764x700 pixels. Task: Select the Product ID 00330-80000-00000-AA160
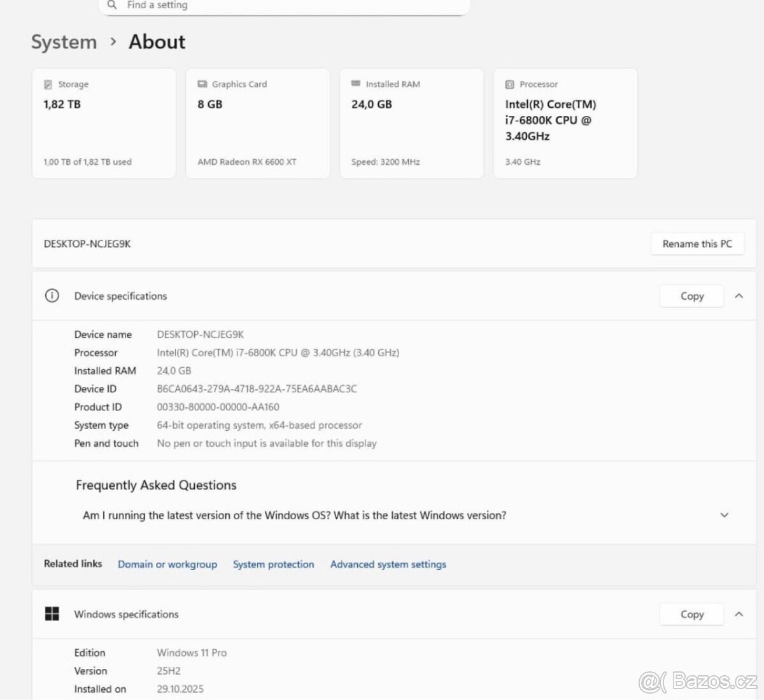tap(218, 407)
